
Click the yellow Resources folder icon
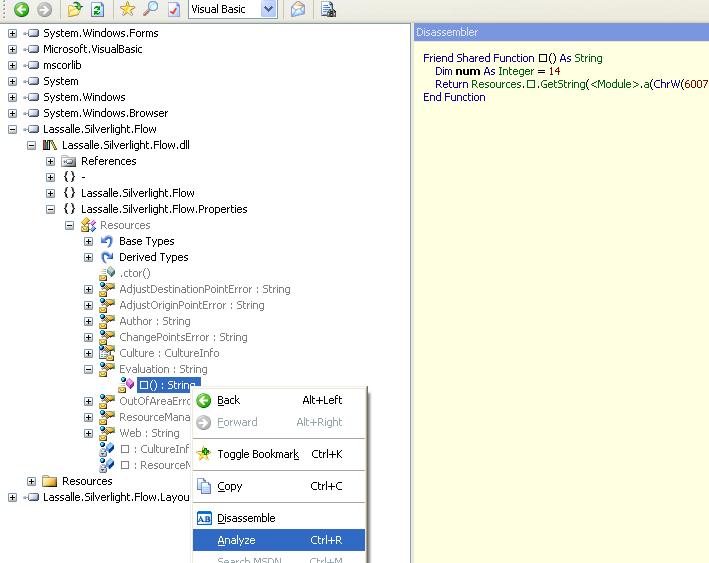pos(50,481)
